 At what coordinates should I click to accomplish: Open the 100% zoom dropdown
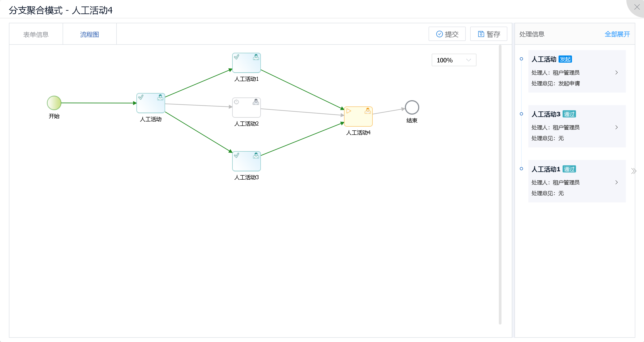[453, 60]
